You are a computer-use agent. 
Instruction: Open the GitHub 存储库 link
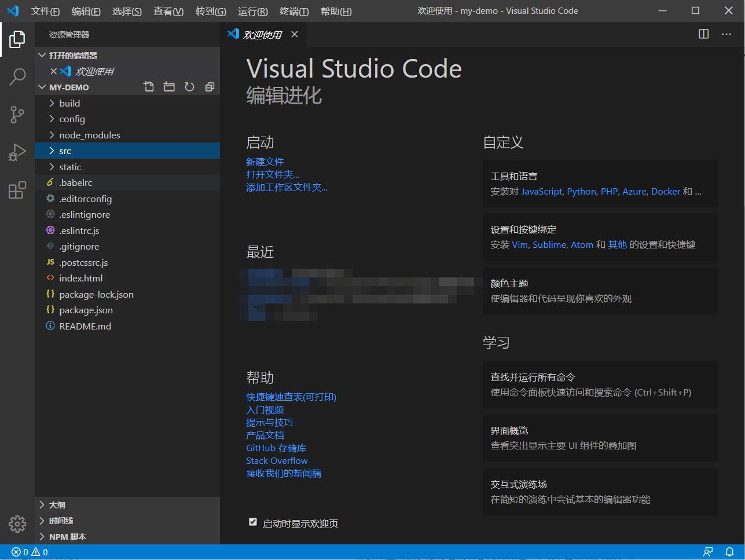(276, 448)
